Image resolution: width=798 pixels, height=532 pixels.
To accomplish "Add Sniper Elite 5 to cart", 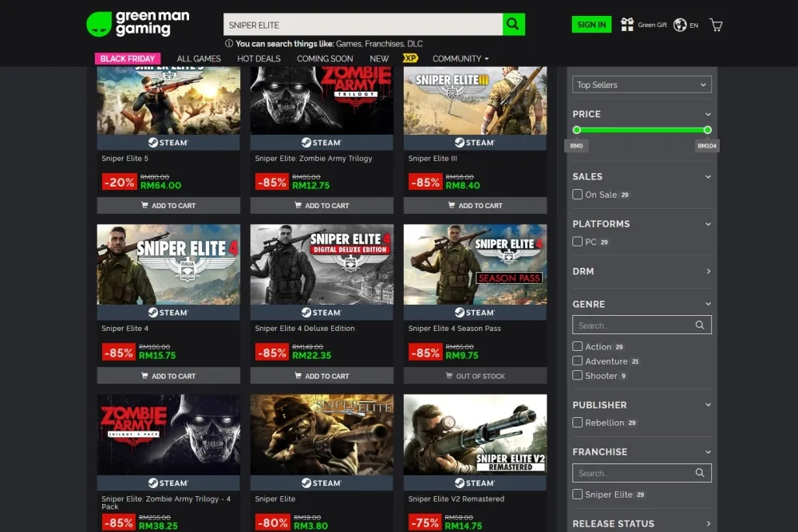I will coord(168,206).
